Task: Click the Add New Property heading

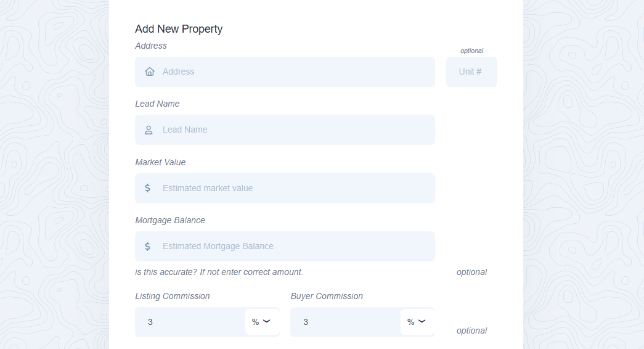Action: 179,29
